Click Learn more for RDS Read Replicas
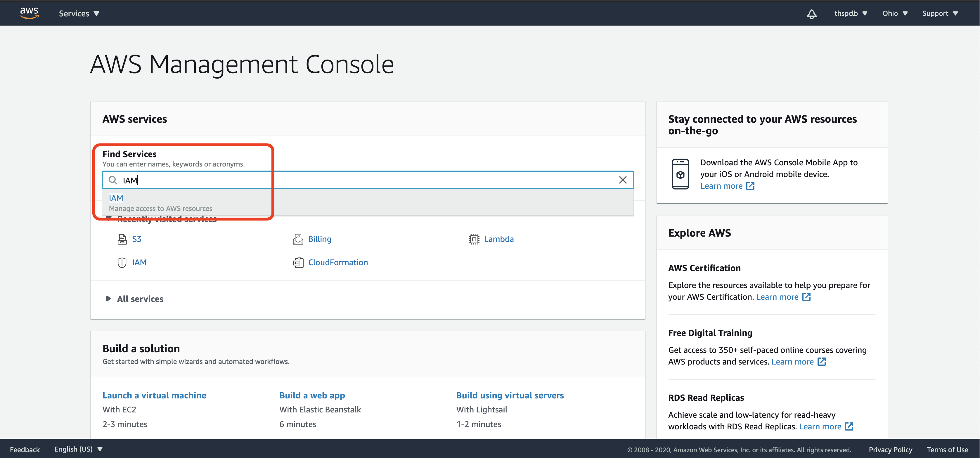Viewport: 980px width, 458px height. 820,427
